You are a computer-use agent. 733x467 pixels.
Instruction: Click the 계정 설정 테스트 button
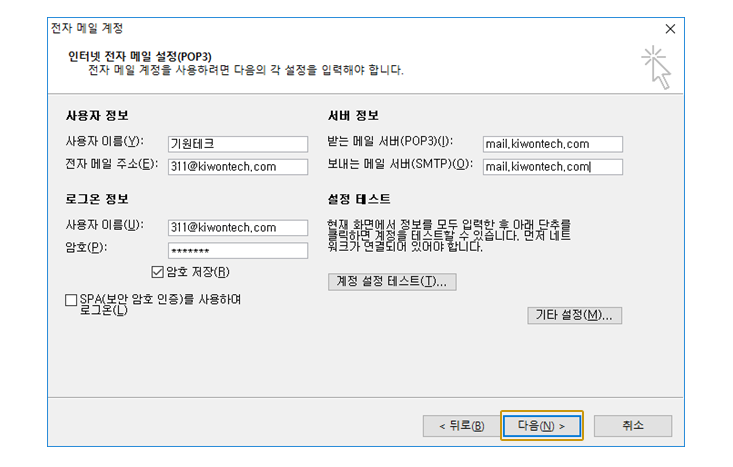click(x=392, y=282)
